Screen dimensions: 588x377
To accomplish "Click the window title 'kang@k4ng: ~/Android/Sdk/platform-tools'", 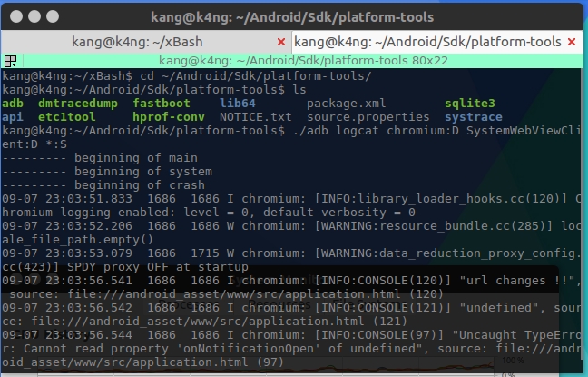I will [x=292, y=17].
